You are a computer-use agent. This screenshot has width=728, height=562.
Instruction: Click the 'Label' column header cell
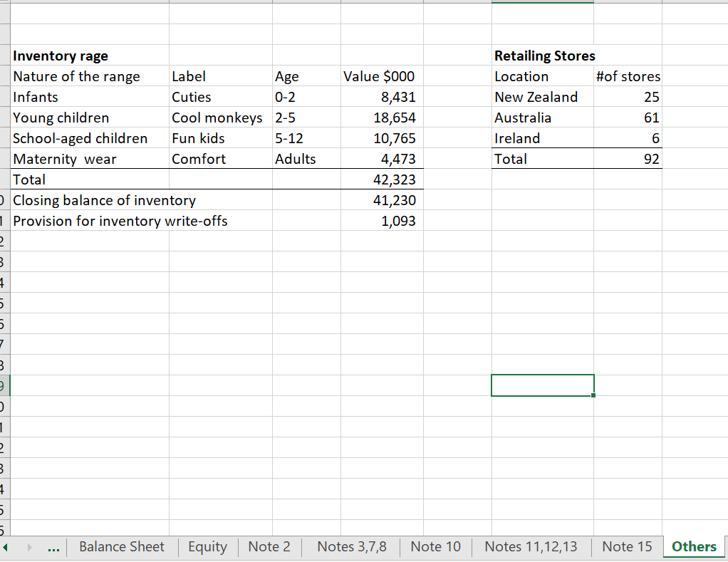[x=221, y=76]
